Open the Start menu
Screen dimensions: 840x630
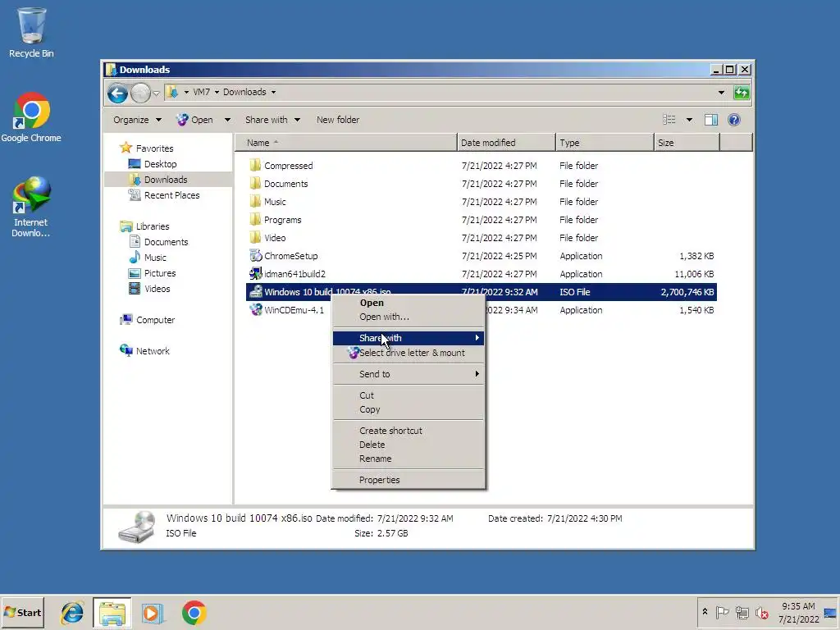tap(22, 613)
